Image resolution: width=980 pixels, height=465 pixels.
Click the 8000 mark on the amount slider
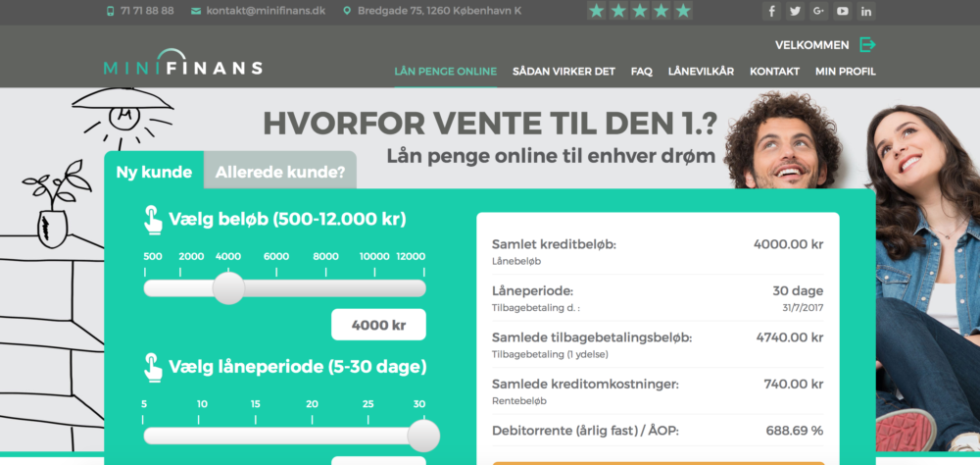[325, 257]
